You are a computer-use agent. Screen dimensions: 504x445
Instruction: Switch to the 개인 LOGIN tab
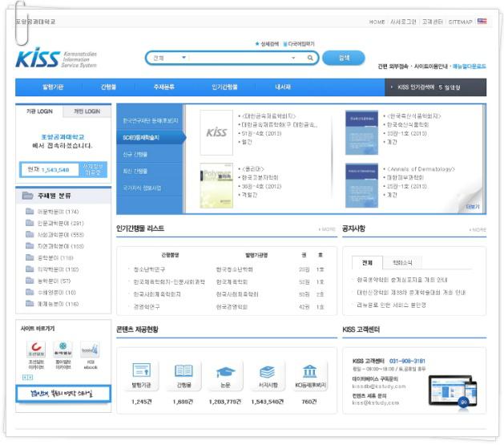[x=87, y=111]
